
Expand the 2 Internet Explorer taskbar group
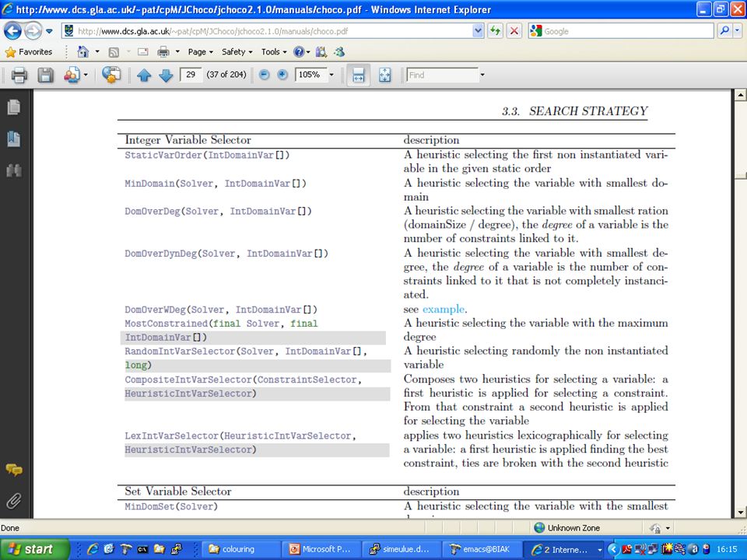click(565, 549)
